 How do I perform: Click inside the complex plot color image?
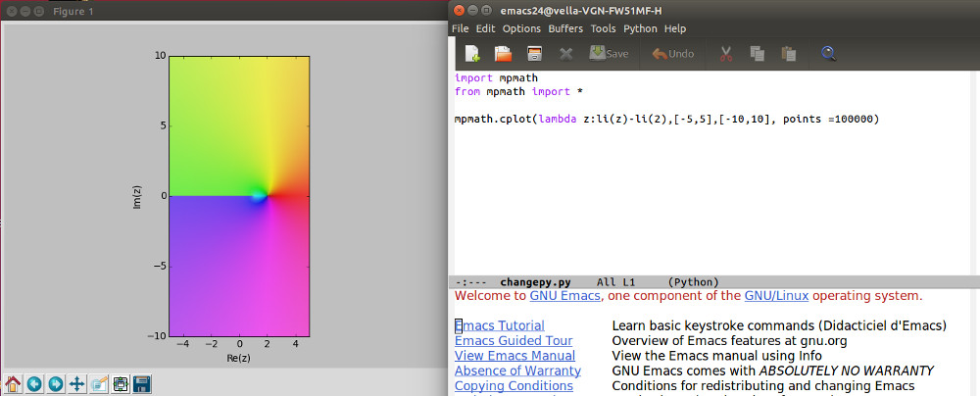[x=239, y=196]
